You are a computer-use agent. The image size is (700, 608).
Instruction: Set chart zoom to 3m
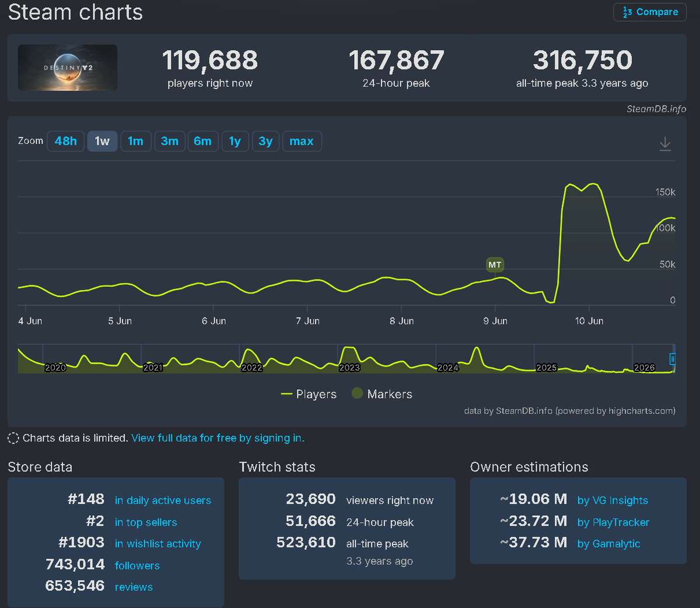click(170, 141)
